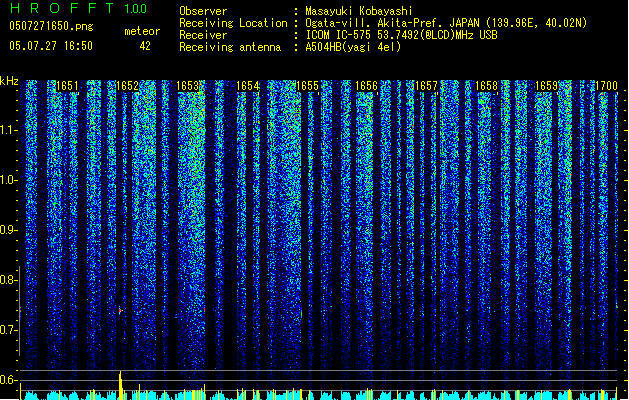Click the 1657 time marker
Image resolution: width=629 pixels, height=400 pixels.
pos(426,86)
